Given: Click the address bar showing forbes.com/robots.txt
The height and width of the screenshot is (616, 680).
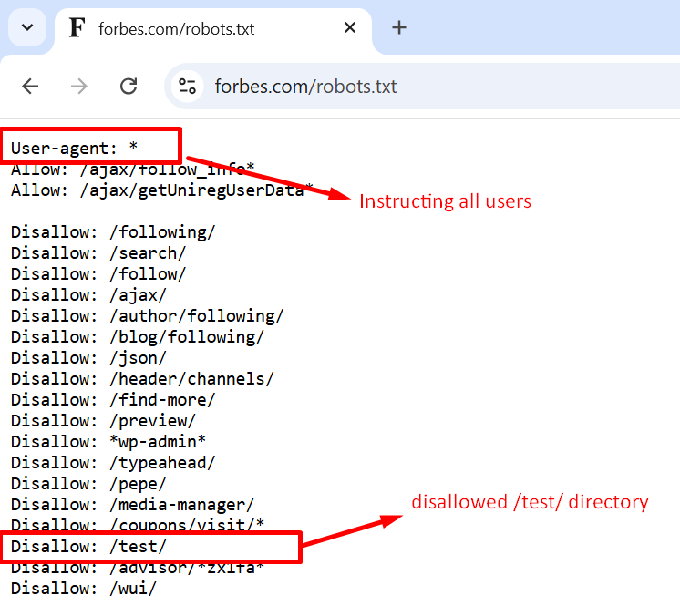Looking at the screenshot, I should point(422,87).
